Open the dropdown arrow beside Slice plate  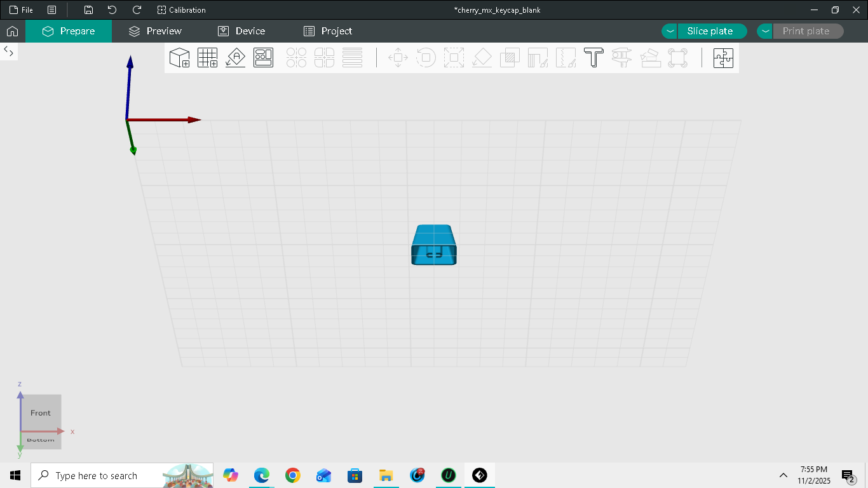pos(670,31)
